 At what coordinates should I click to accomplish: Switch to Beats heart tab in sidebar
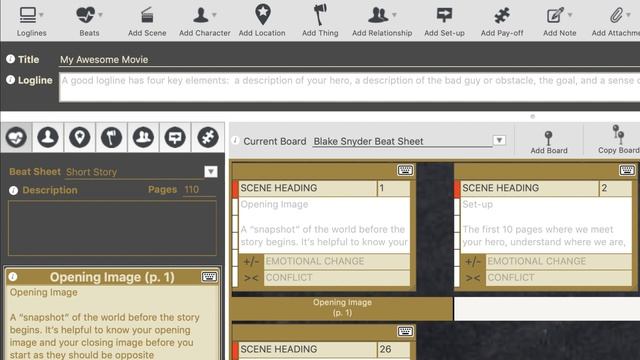pos(16,137)
